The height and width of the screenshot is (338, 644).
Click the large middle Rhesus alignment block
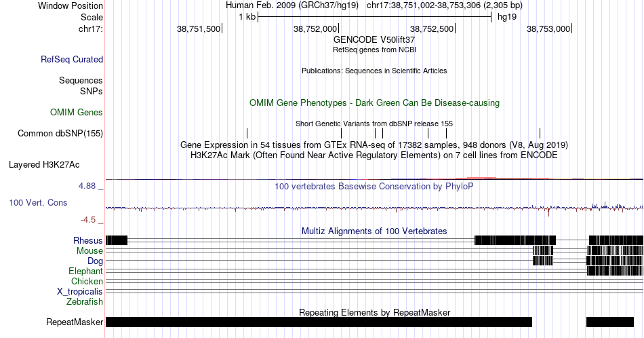click(x=515, y=240)
